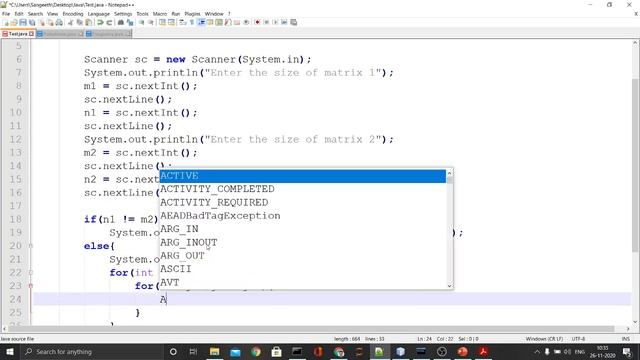The width and height of the screenshot is (640, 360).
Task: Open the Search menu
Action: [x=35, y=13]
